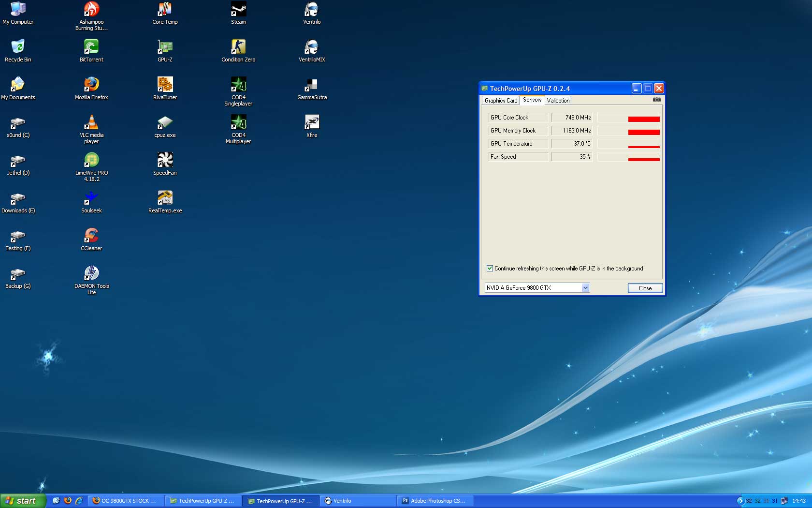The width and height of the screenshot is (812, 508).
Task: Select the Soulseek desktop icon
Action: click(91, 202)
